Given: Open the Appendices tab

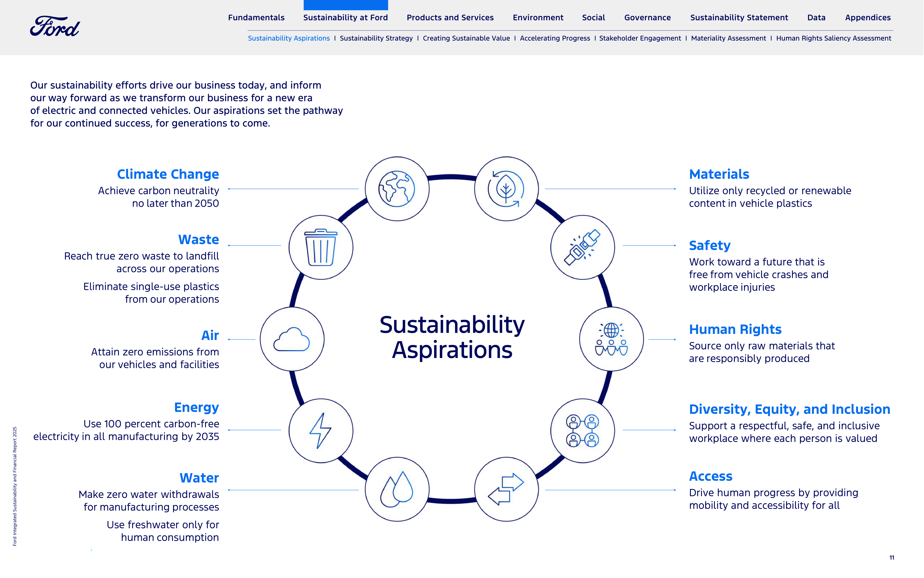Looking at the screenshot, I should [x=868, y=18].
